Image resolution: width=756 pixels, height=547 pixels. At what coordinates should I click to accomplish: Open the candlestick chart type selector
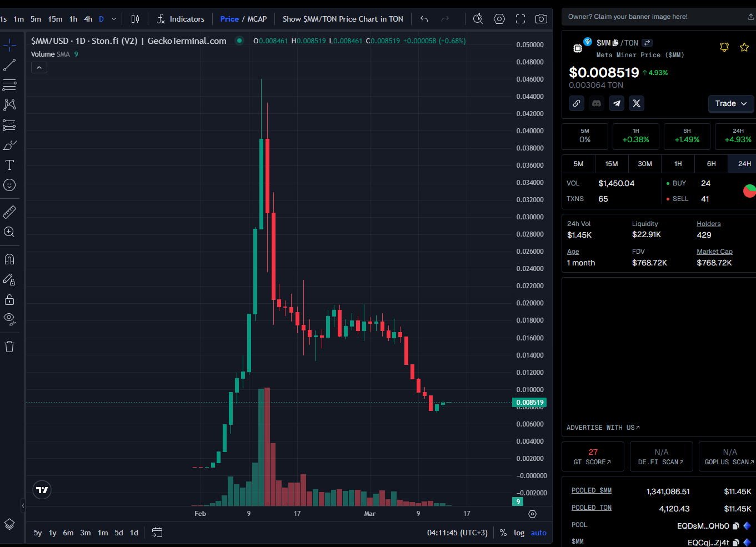(135, 19)
